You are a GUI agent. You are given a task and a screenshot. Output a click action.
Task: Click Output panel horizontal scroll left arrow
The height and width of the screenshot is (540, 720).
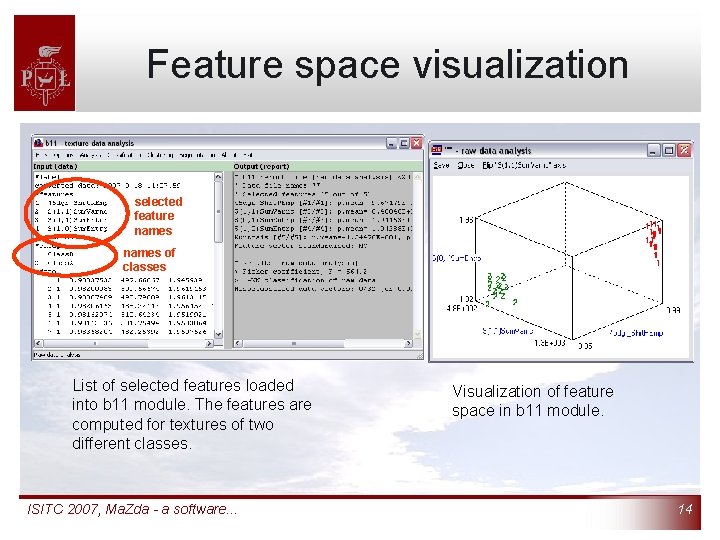(238, 343)
